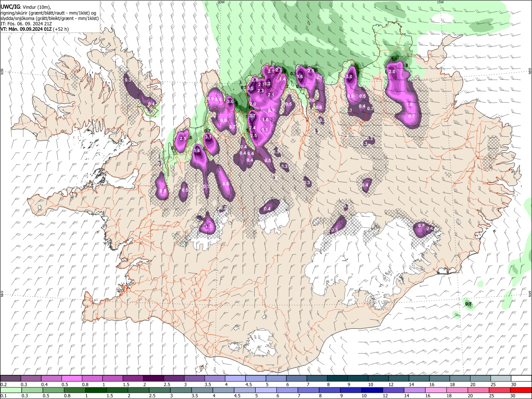Click the 'UWC/IG: Vindur (10m)' title line
The width and height of the screenshot is (532, 399).
pyautogui.click(x=26, y=7)
